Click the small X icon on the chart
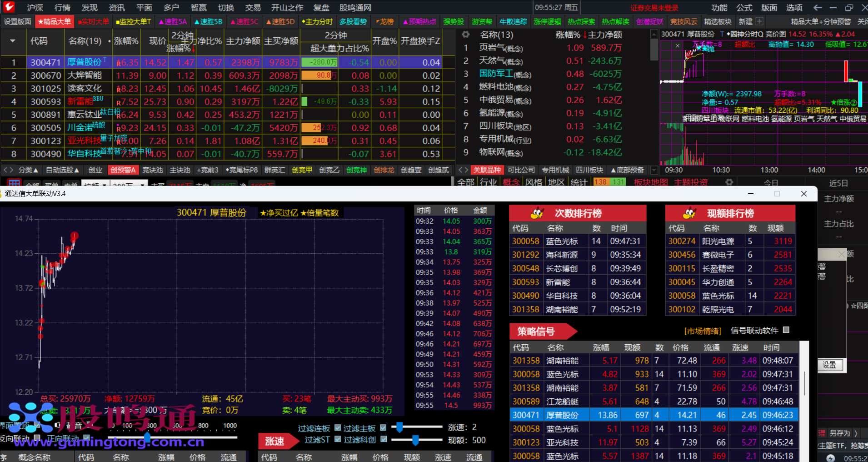The width and height of the screenshot is (868, 462). click(x=678, y=45)
